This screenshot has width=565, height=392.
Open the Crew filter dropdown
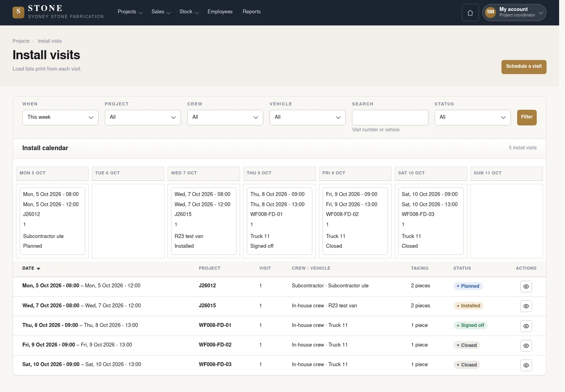[225, 118]
